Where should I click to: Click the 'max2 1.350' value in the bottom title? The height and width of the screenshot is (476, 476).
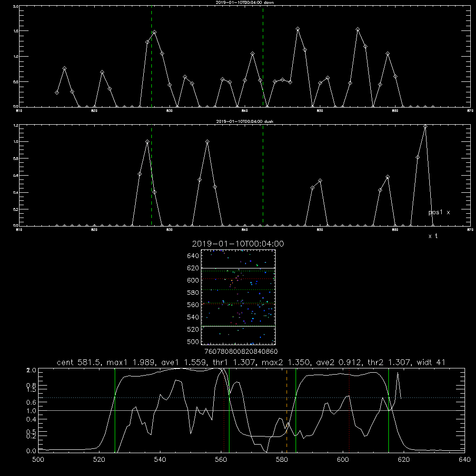tap(286, 362)
